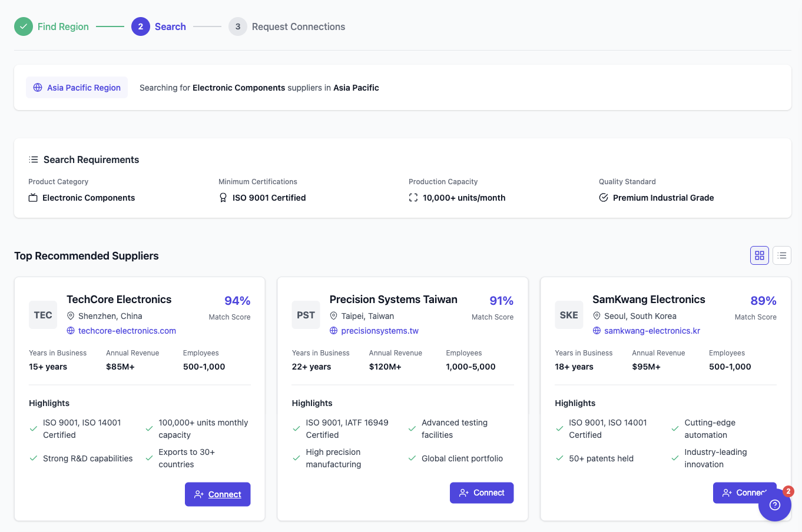Switch results to list view
The width and height of the screenshot is (802, 532).
(x=781, y=255)
